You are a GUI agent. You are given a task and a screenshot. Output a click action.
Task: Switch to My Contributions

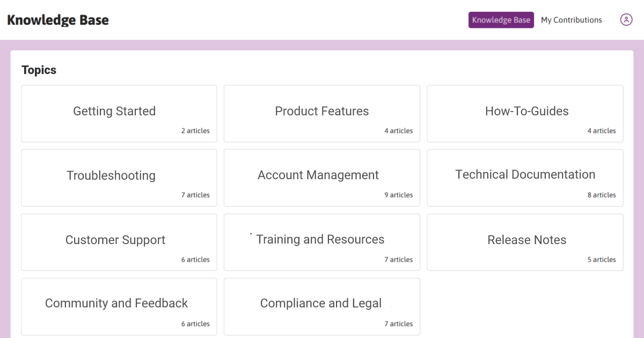tap(571, 19)
